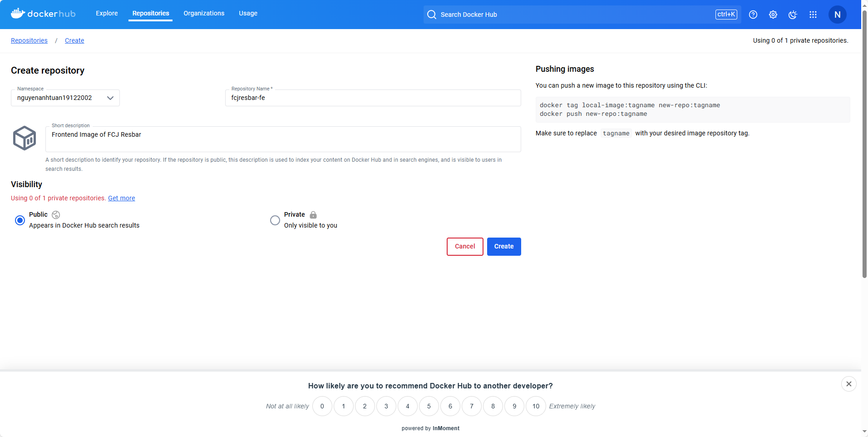
Task: Click the Repository Name input field
Action: click(373, 98)
